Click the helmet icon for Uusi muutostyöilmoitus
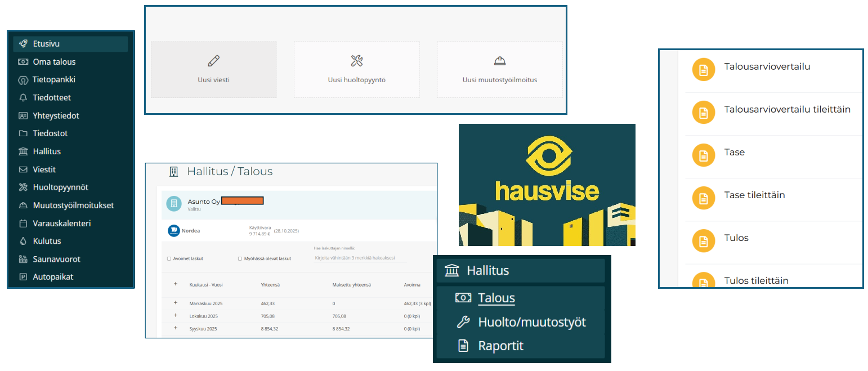 point(499,61)
